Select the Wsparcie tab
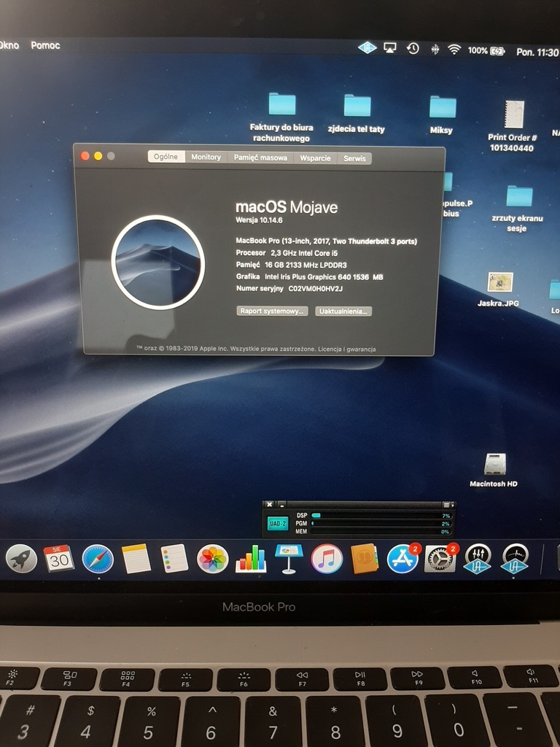 tap(315, 158)
